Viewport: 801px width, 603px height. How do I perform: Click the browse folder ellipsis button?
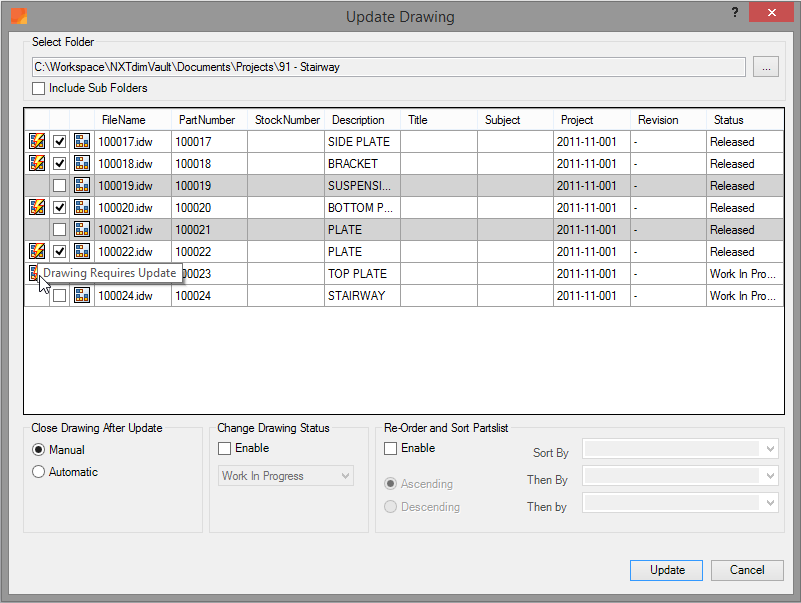click(x=765, y=67)
